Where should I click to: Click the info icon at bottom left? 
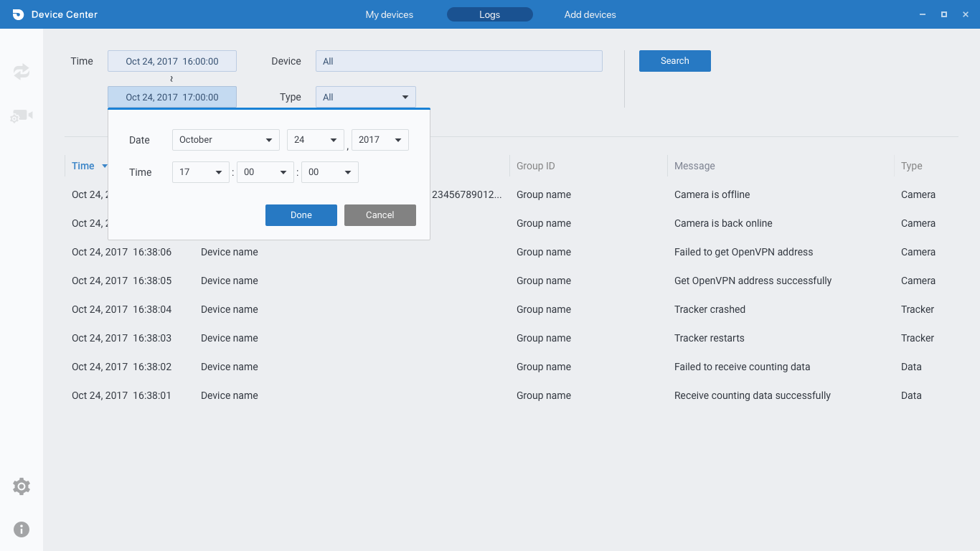[22, 529]
